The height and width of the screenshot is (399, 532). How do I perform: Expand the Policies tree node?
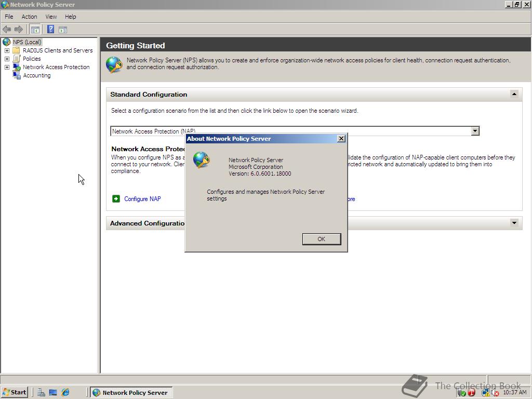(7, 59)
